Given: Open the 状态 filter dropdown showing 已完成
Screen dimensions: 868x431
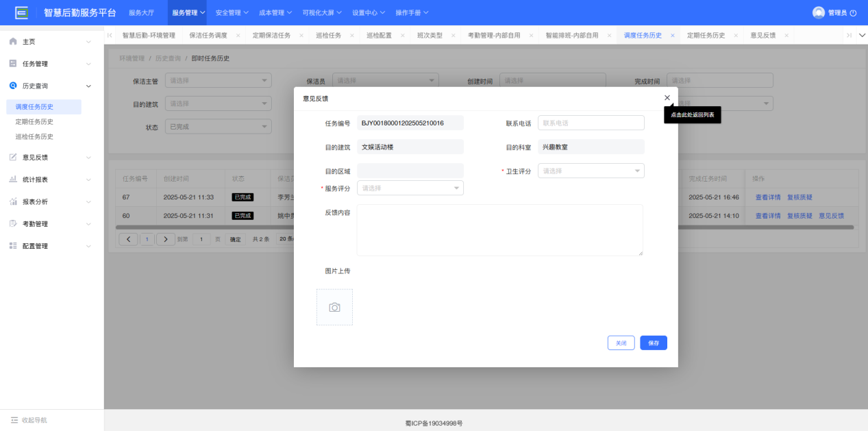Looking at the screenshot, I should coord(219,127).
